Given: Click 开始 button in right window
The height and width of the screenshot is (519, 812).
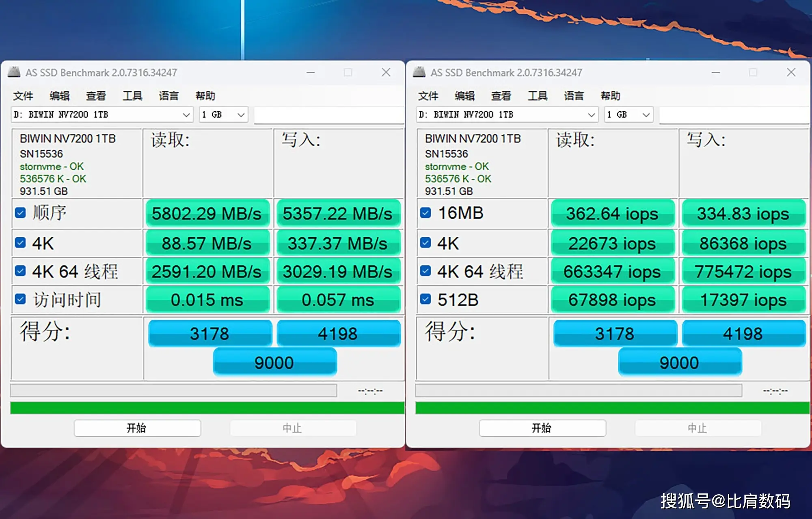Looking at the screenshot, I should [x=542, y=428].
